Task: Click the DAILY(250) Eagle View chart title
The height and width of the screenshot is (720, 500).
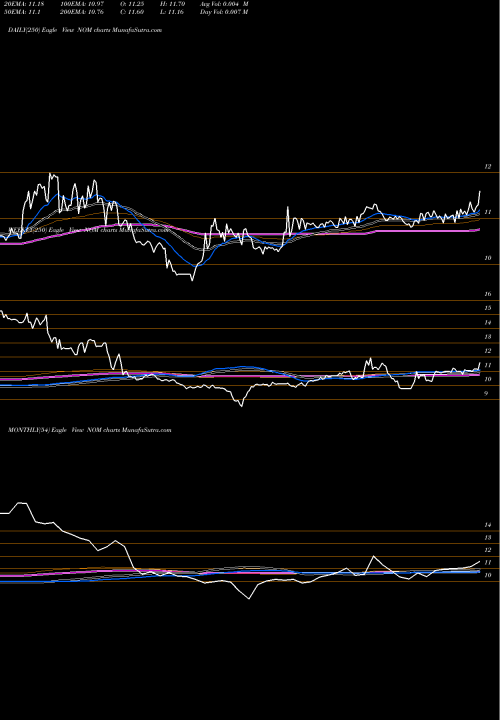Action: 85,30
